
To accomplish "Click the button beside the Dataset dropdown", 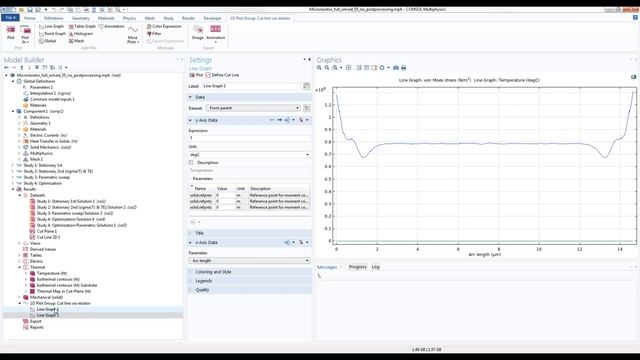I will click(x=307, y=108).
